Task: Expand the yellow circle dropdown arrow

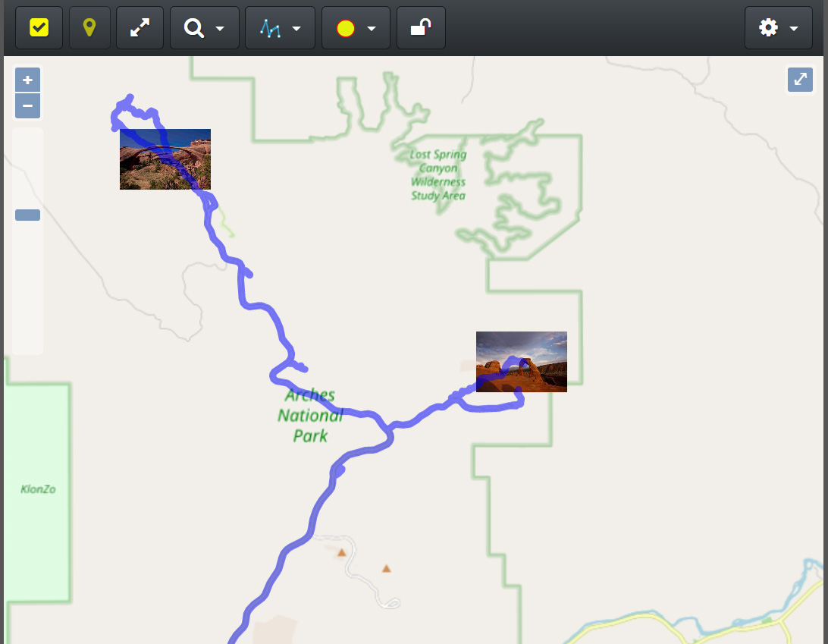Action: (372, 29)
